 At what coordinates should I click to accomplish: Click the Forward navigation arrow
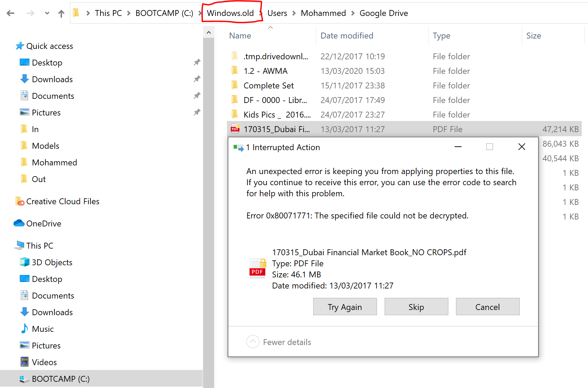tap(30, 13)
